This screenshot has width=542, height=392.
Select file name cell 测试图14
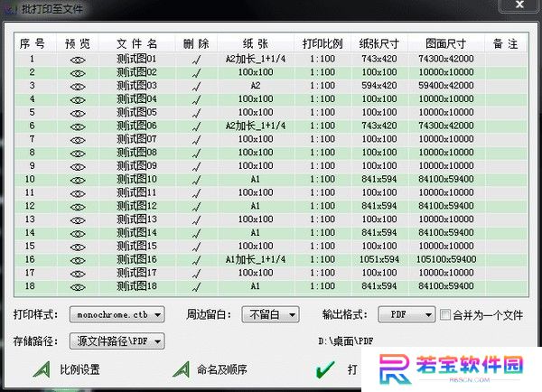(136, 233)
